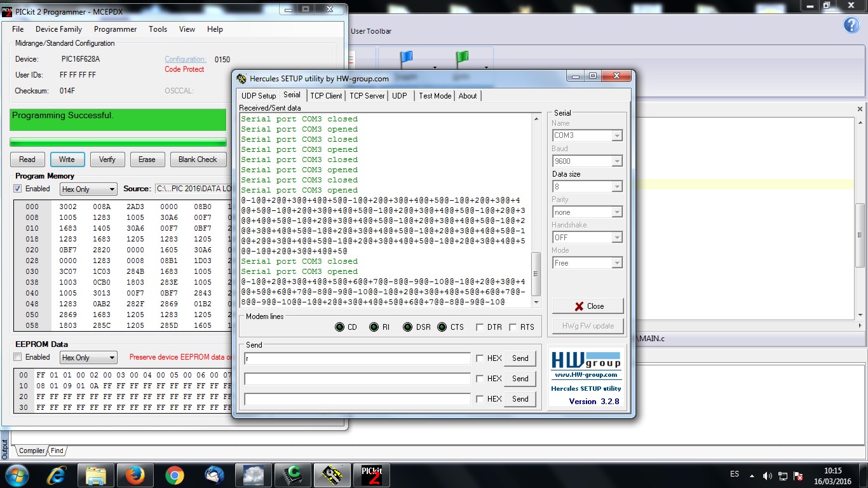Open the PICkit Tools menu

[x=158, y=29]
